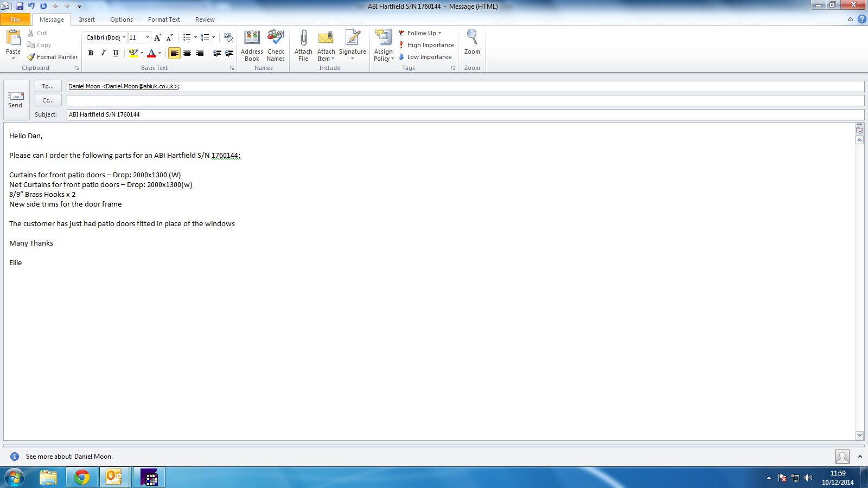Mark message as High Importance

(x=426, y=45)
